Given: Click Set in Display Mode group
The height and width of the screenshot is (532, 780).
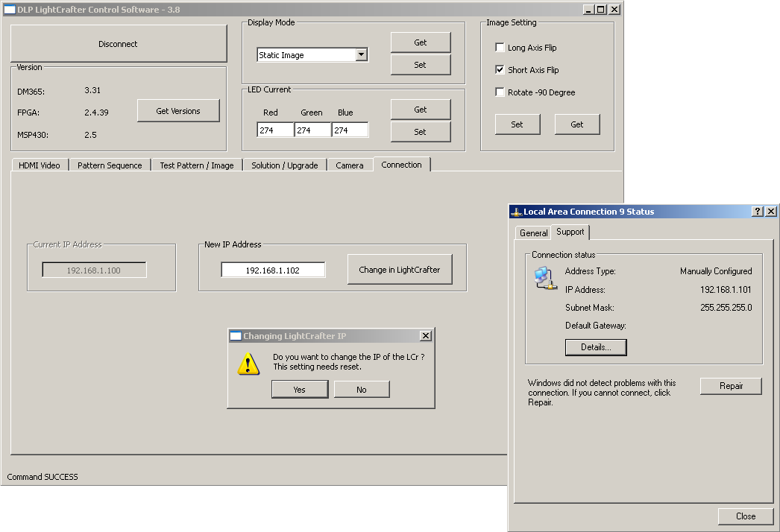Looking at the screenshot, I should (x=421, y=65).
